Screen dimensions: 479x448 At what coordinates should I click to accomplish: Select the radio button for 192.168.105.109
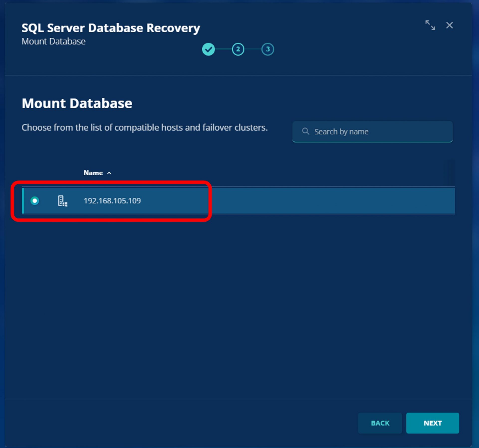(35, 201)
